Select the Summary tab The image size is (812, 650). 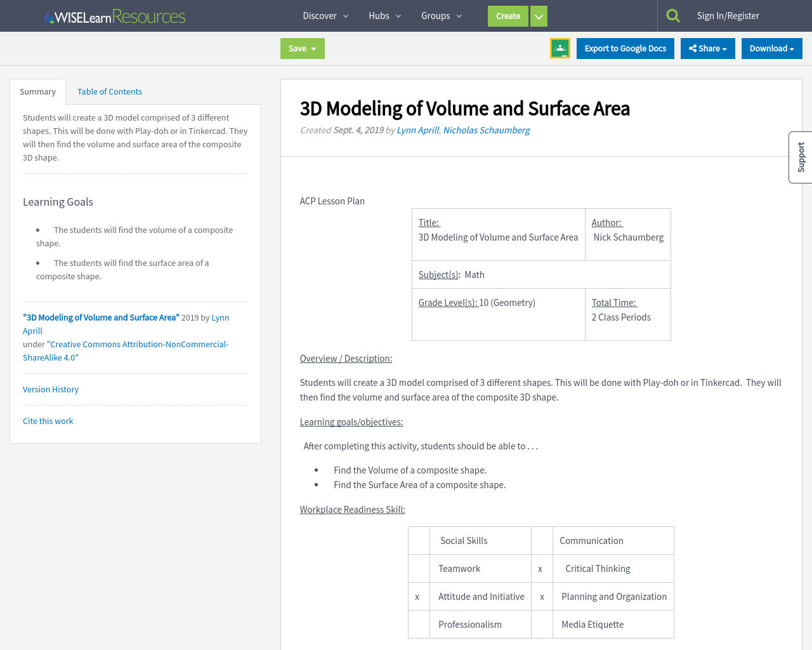pyautogui.click(x=37, y=91)
